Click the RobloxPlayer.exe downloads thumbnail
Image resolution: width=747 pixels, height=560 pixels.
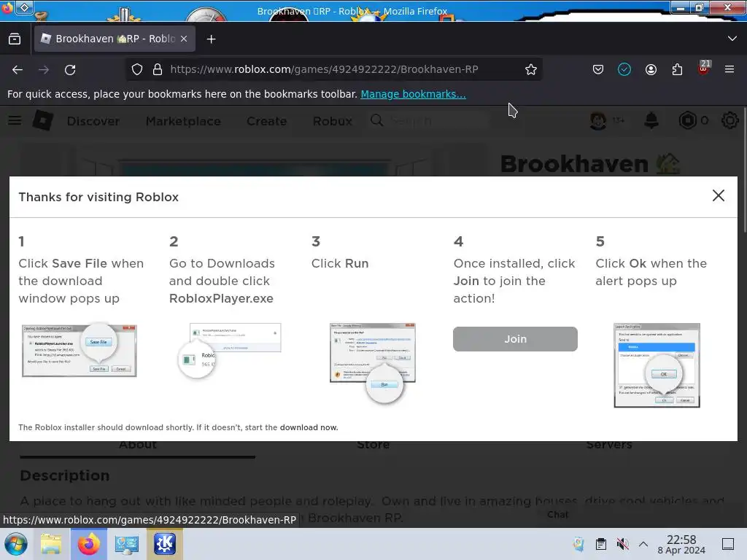230,351
